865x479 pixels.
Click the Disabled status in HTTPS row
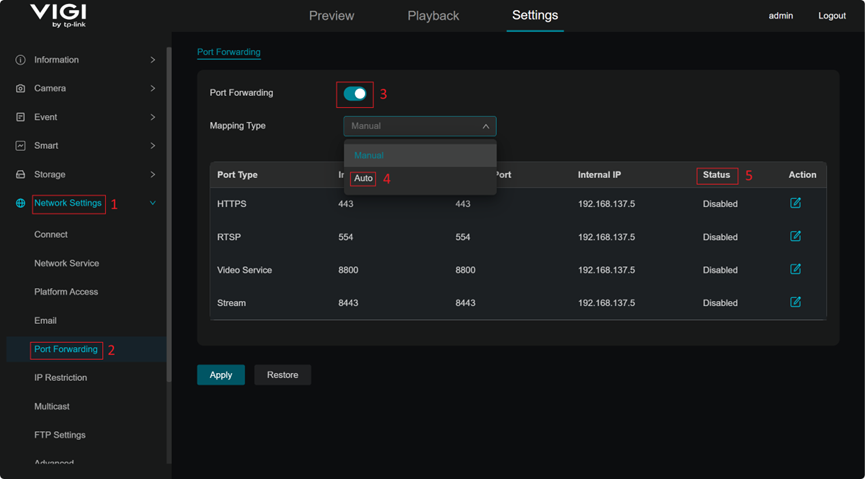720,204
